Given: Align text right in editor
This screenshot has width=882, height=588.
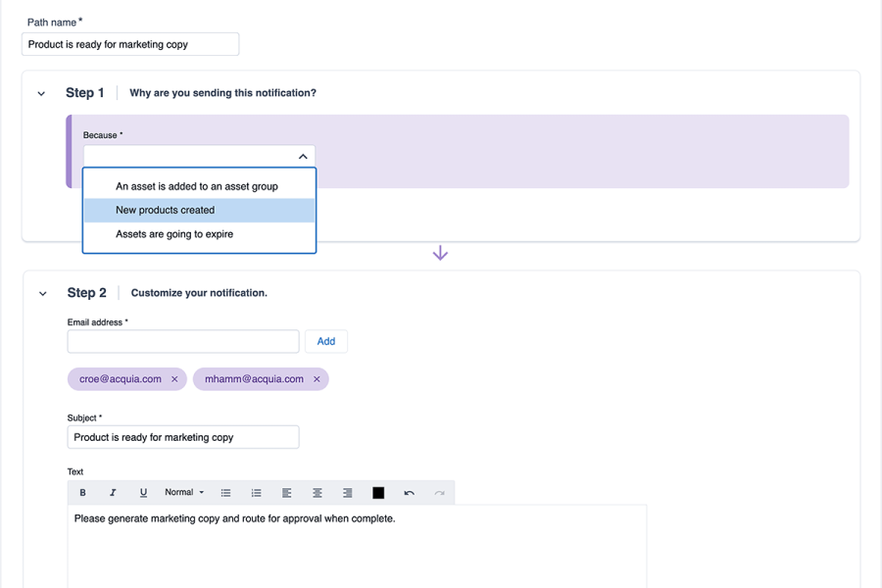Looking at the screenshot, I should [348, 493].
